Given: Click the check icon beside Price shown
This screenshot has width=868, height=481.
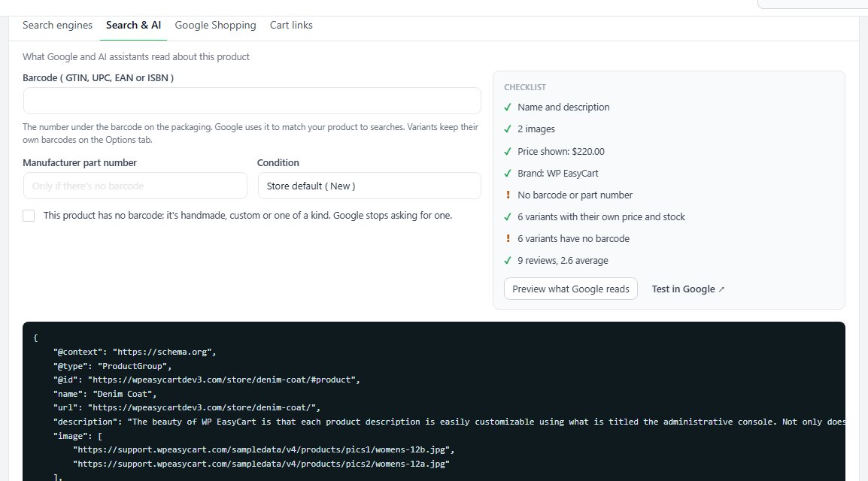Looking at the screenshot, I should pyautogui.click(x=508, y=152).
